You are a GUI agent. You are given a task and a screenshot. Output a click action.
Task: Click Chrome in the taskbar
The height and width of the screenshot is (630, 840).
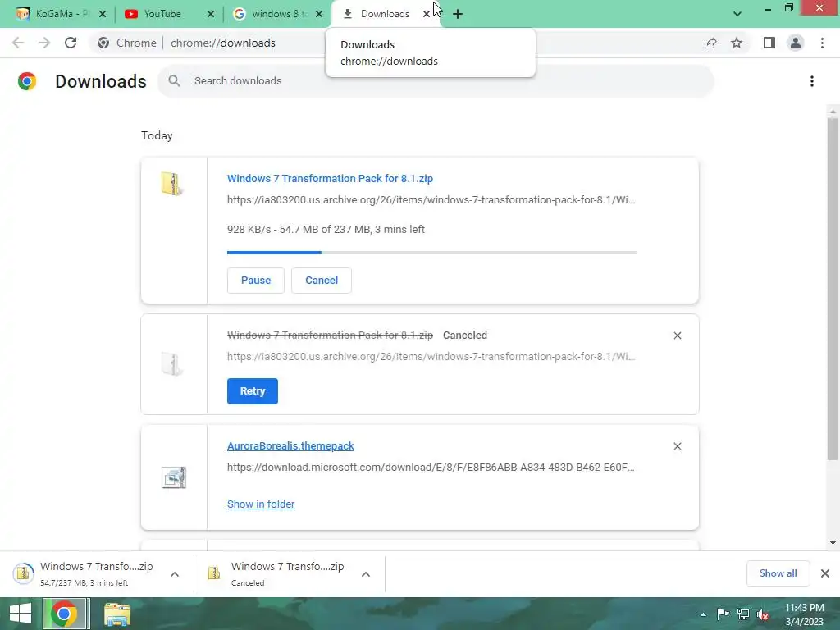[66, 614]
